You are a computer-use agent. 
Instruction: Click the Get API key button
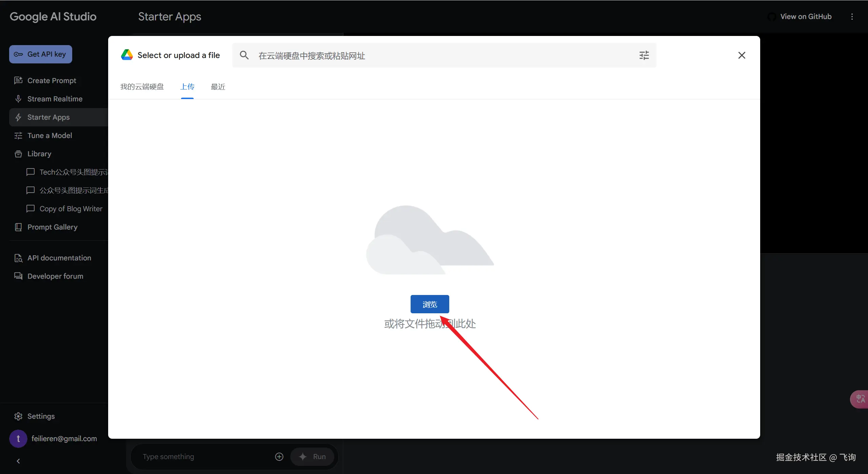41,54
